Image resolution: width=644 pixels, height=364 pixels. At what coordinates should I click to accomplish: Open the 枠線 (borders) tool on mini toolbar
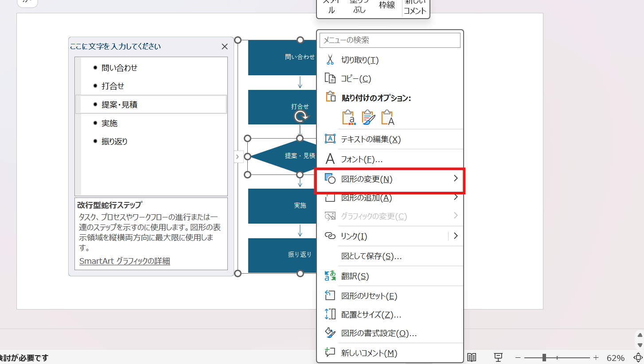386,6
